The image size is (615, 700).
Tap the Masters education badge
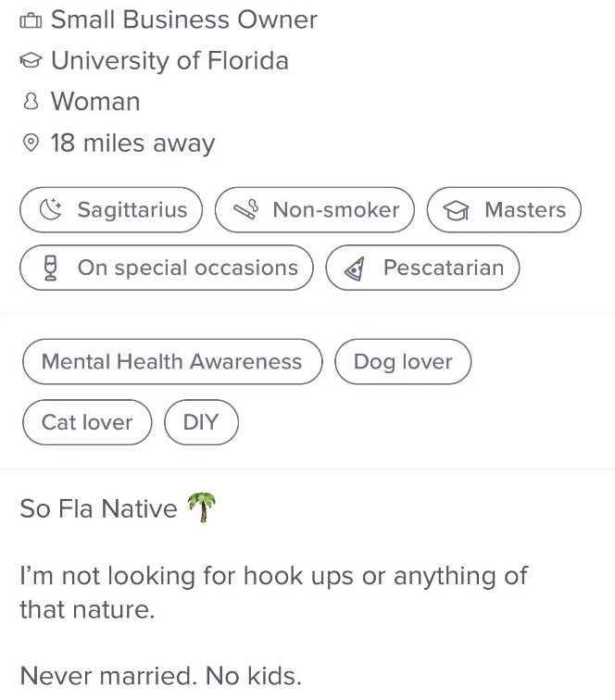point(504,210)
